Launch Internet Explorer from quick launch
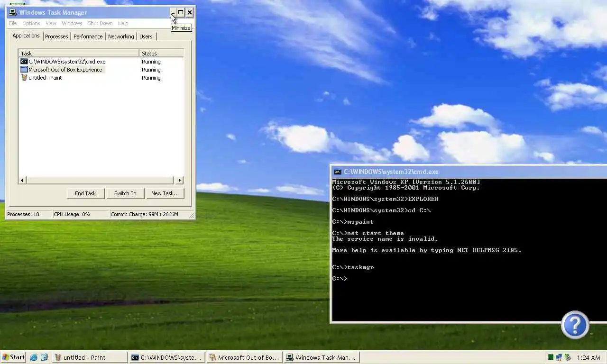The height and width of the screenshot is (364, 607). tap(33, 357)
